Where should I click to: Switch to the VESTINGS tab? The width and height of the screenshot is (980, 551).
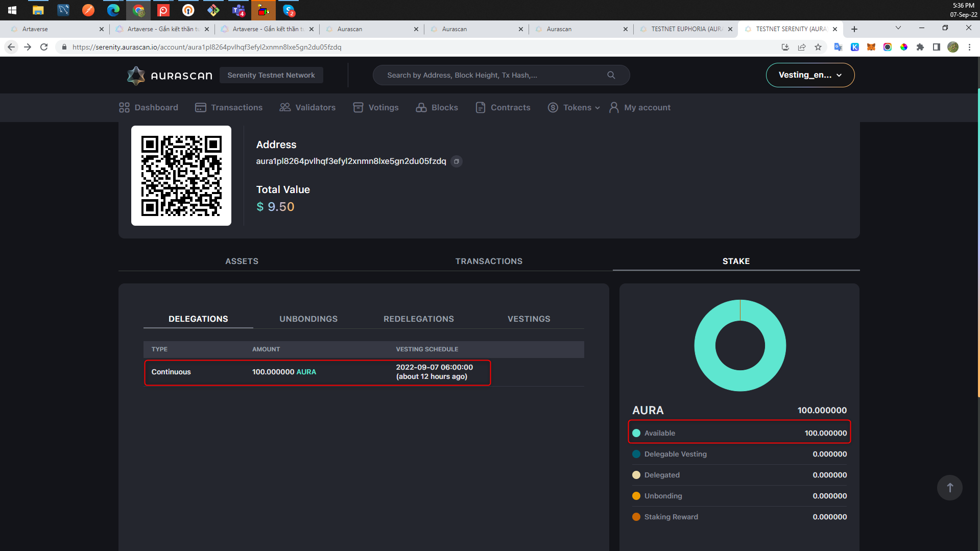coord(529,319)
